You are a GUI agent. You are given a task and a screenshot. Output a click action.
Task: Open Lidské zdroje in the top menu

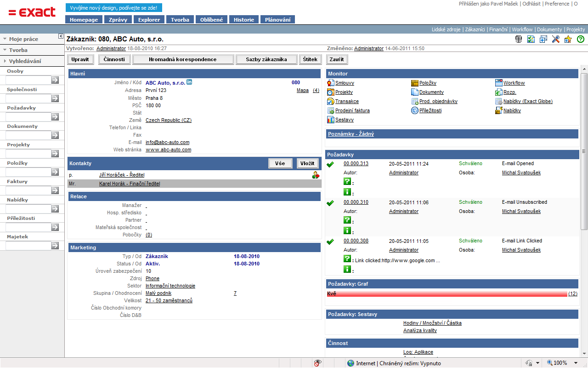(x=446, y=29)
